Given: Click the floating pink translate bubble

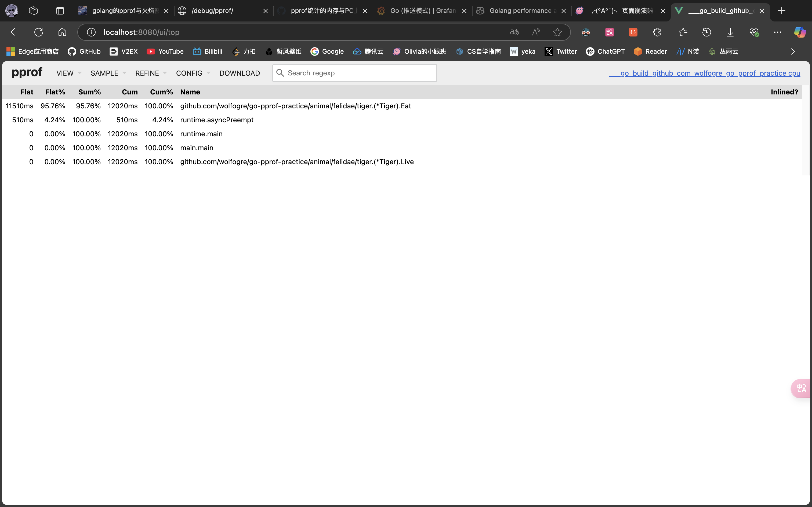Looking at the screenshot, I should click(802, 388).
